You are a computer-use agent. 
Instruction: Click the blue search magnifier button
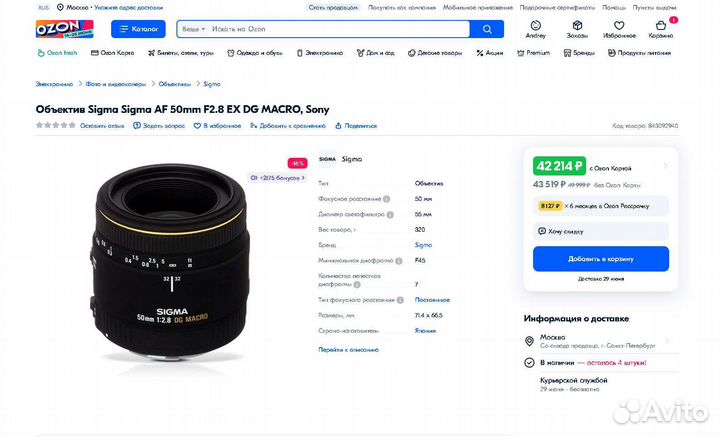point(487,30)
